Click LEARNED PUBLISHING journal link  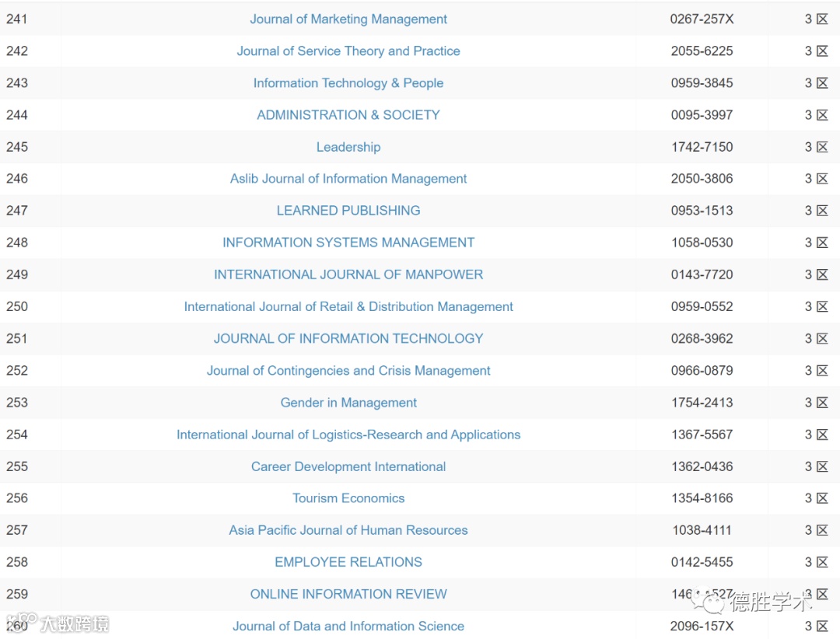(348, 211)
